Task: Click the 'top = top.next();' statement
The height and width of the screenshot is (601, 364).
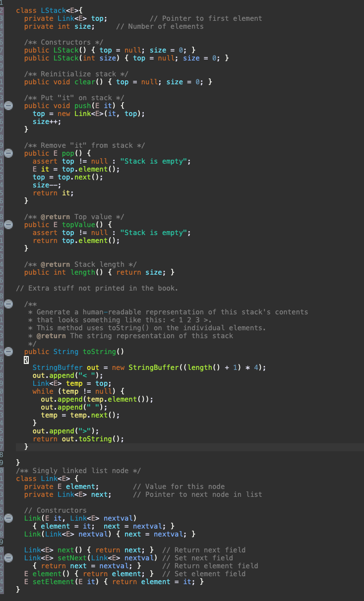Action: (x=68, y=177)
